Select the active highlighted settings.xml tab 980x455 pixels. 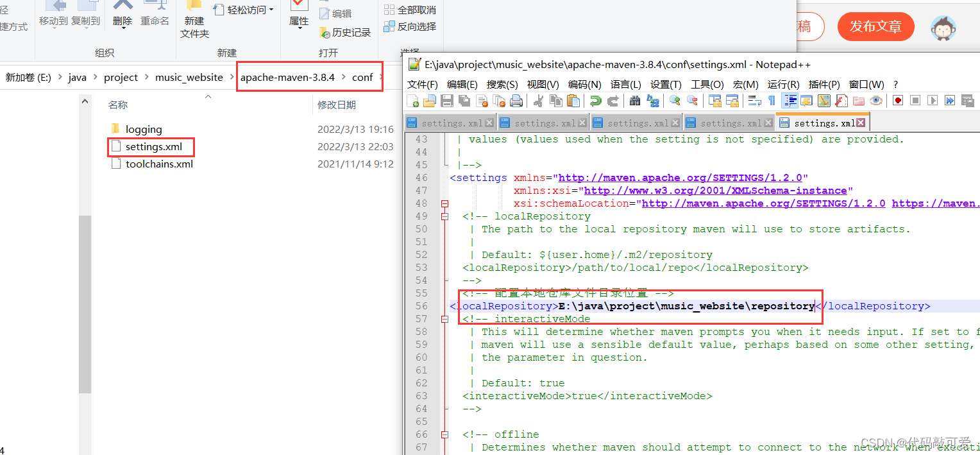823,123
